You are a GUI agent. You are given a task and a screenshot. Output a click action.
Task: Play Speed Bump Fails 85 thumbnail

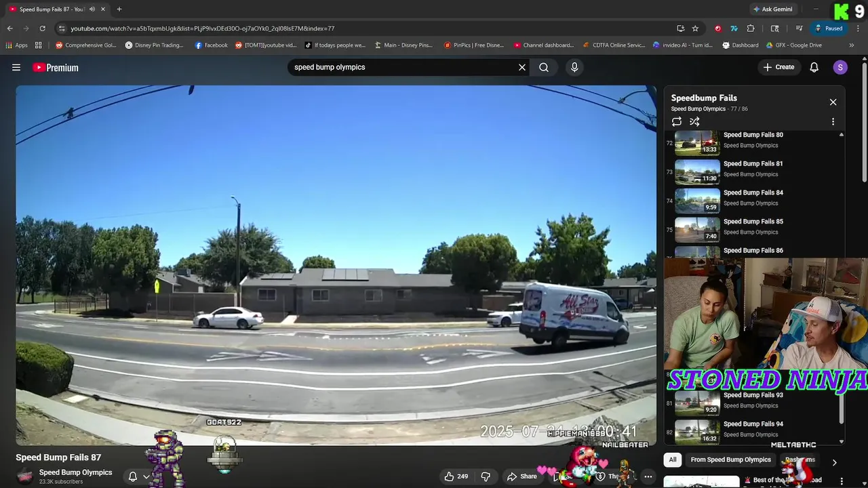[x=697, y=228]
